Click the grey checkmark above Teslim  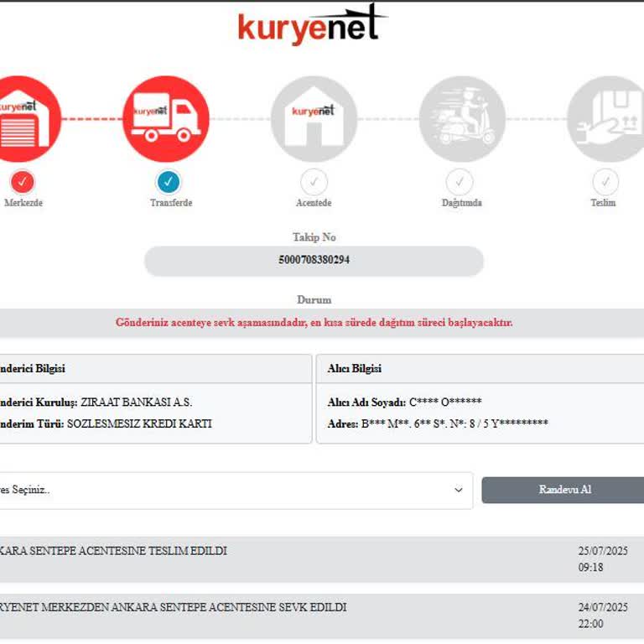point(605,182)
